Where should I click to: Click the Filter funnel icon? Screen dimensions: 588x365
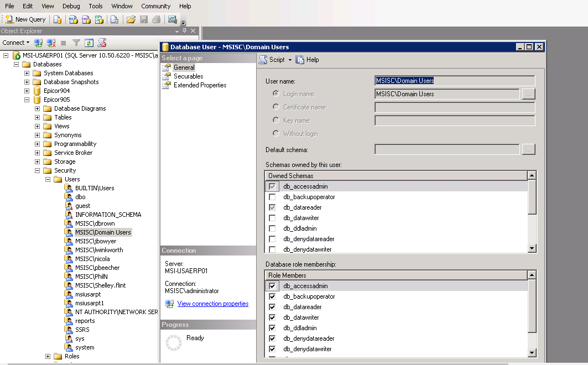tap(76, 43)
